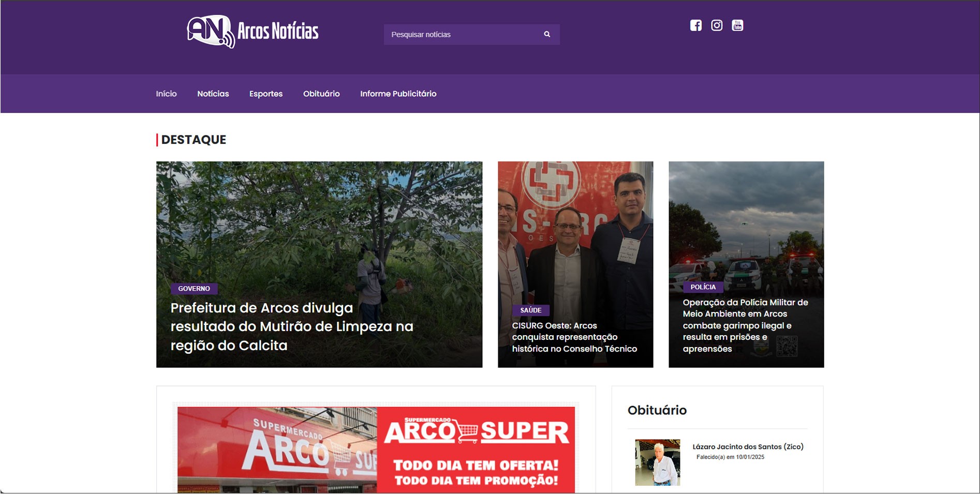Read the CISURG Oeste article headline
The width and height of the screenshot is (980, 494).
pos(574,337)
